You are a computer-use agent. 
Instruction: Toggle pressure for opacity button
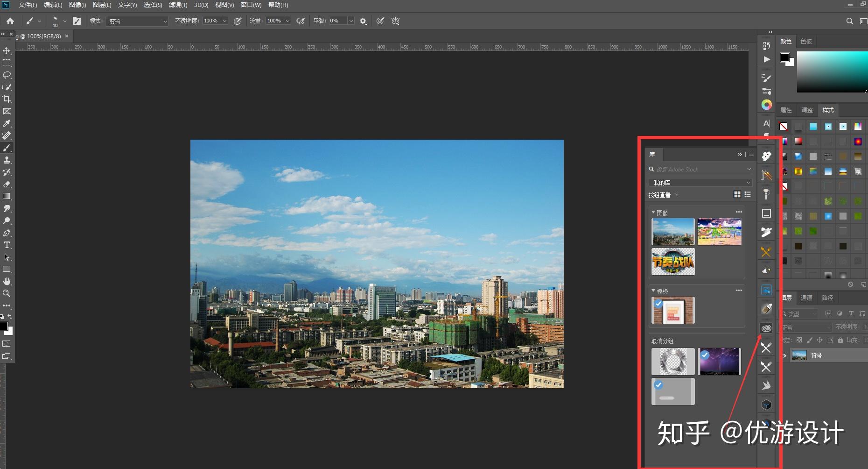(x=238, y=21)
